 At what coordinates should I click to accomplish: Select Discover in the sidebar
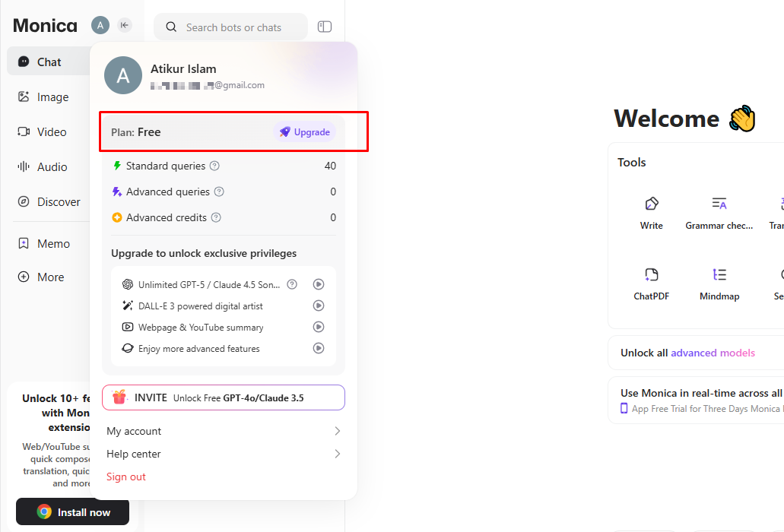point(59,202)
